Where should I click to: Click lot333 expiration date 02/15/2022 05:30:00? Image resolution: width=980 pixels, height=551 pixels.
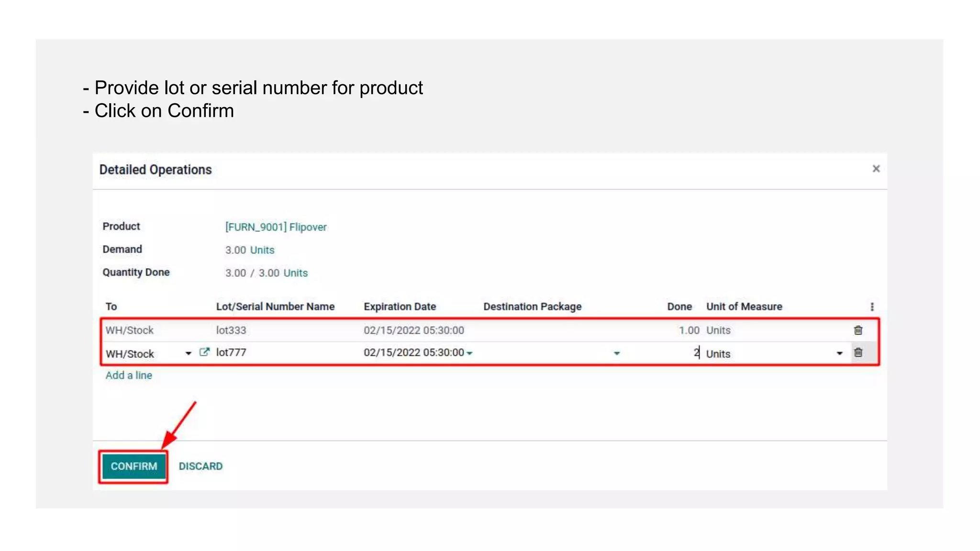tap(413, 331)
